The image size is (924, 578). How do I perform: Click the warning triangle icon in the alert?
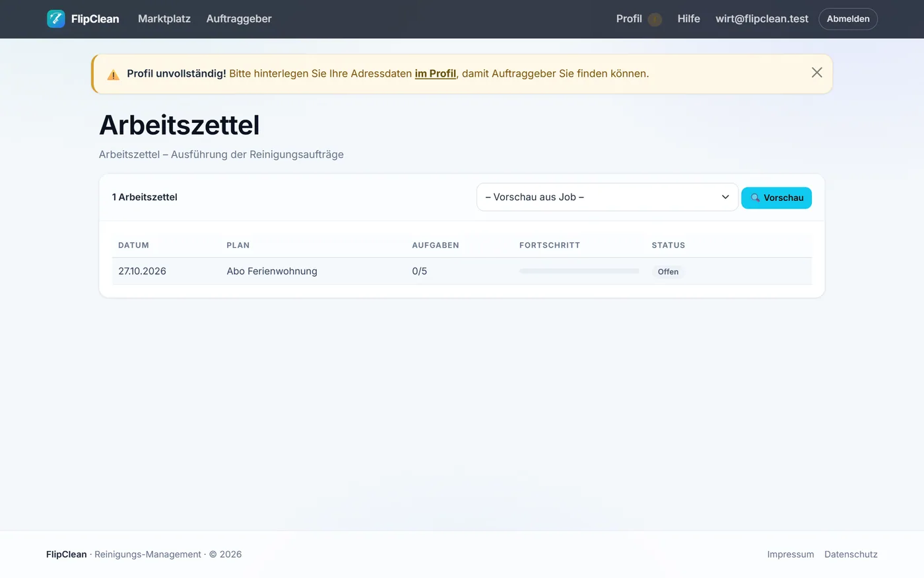tap(114, 75)
